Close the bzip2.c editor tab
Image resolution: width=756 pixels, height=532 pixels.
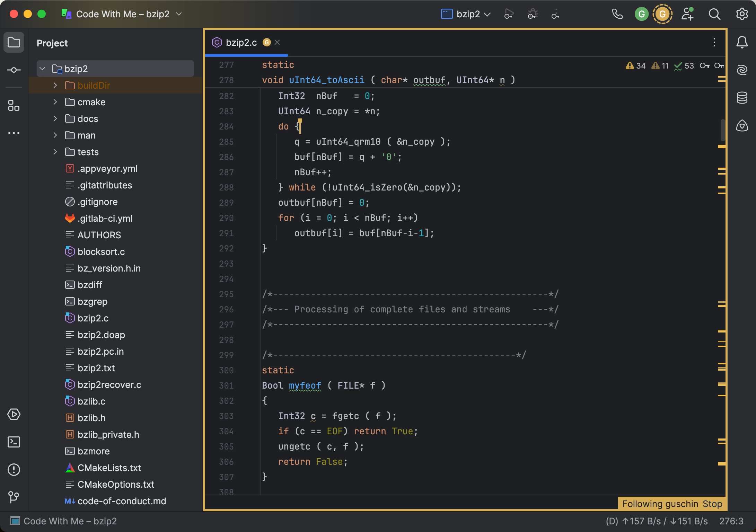[277, 42]
